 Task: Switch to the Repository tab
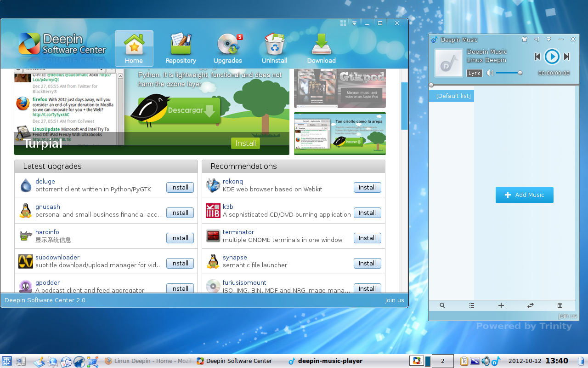tap(181, 48)
